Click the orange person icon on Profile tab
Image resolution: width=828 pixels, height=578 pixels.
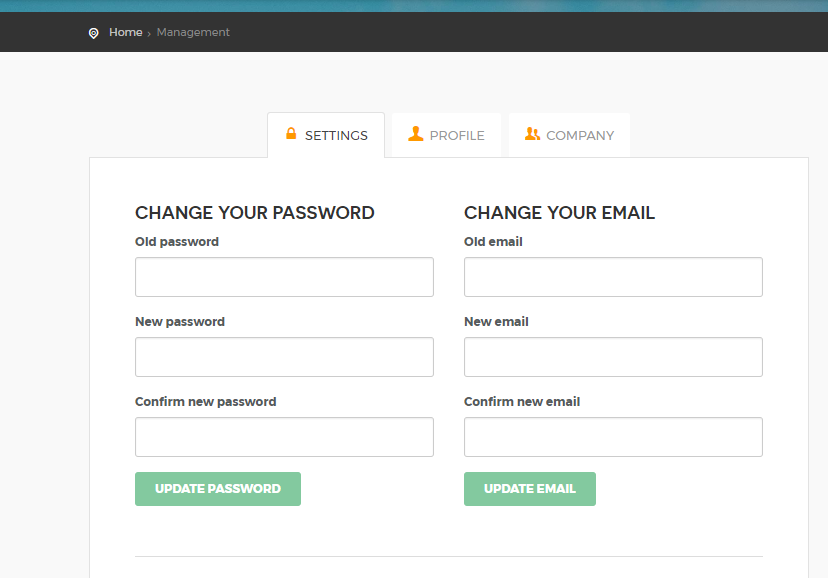point(416,134)
